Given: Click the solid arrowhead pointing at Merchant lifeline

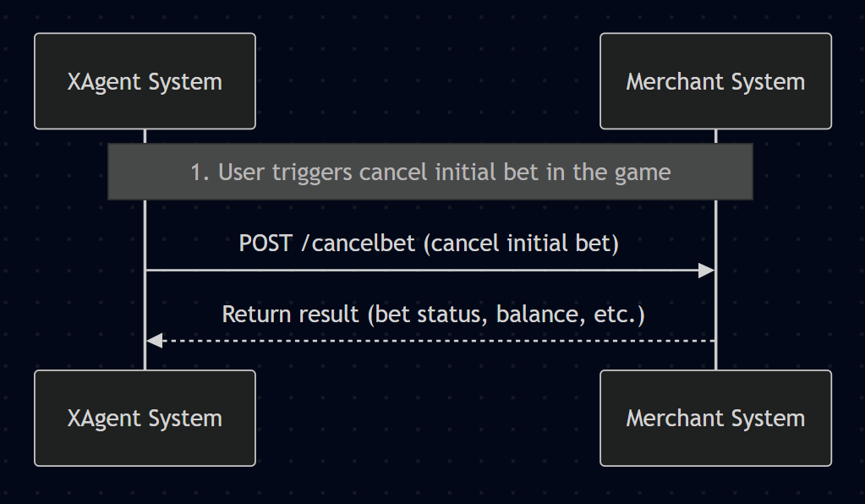Looking at the screenshot, I should 706,271.
